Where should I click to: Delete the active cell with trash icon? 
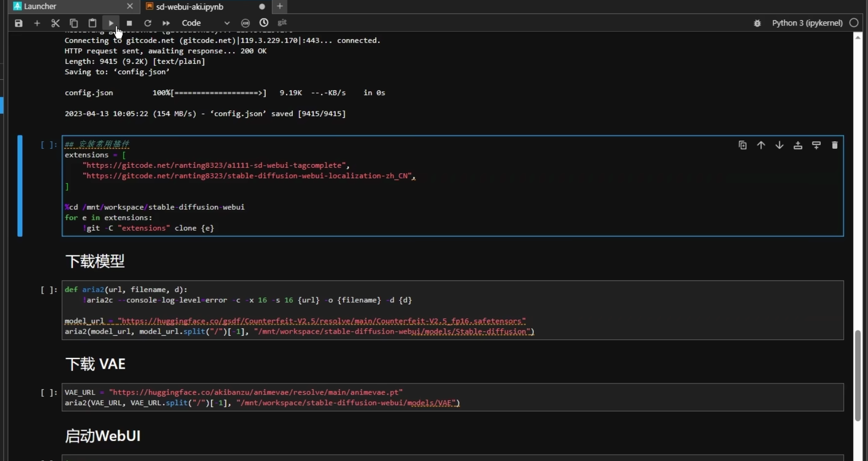click(x=835, y=145)
